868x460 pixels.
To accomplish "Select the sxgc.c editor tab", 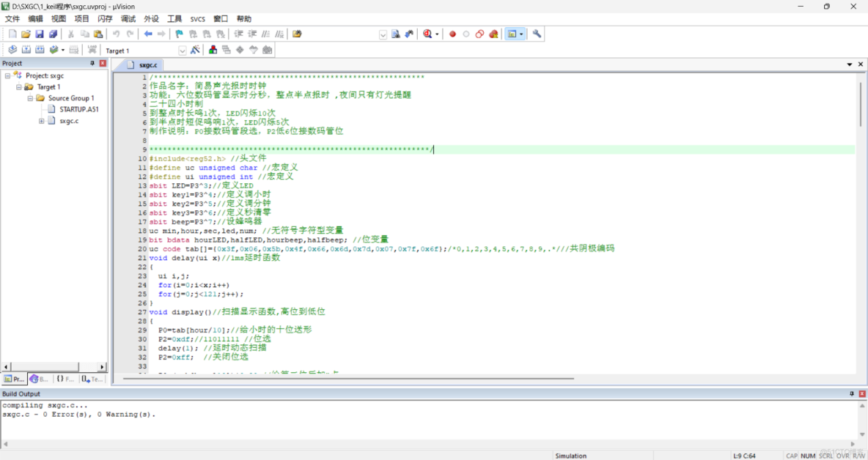I will (141, 64).
